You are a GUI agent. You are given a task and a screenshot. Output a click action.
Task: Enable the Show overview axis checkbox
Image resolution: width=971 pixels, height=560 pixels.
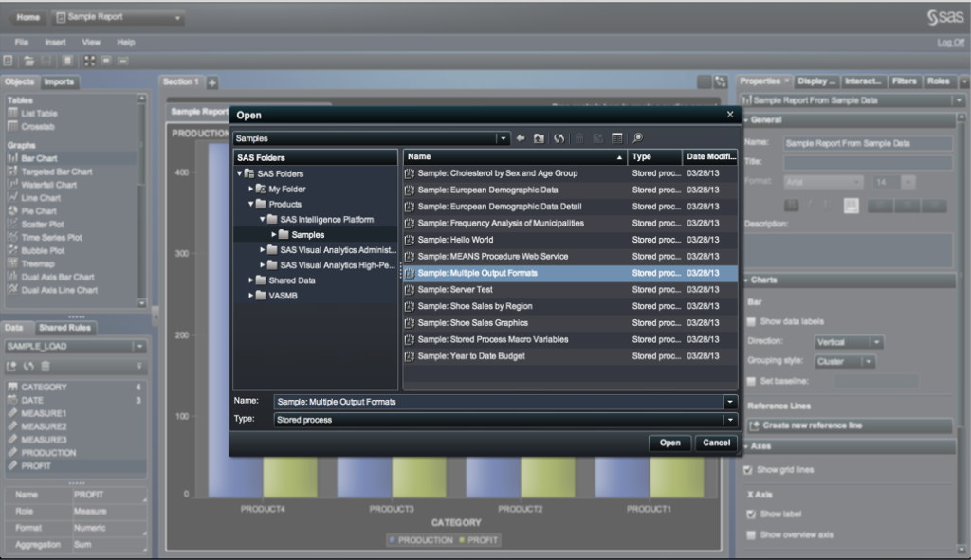pyautogui.click(x=751, y=534)
